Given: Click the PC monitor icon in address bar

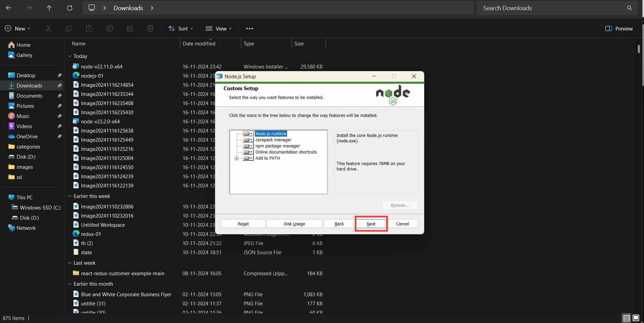Looking at the screenshot, I should (x=92, y=8).
